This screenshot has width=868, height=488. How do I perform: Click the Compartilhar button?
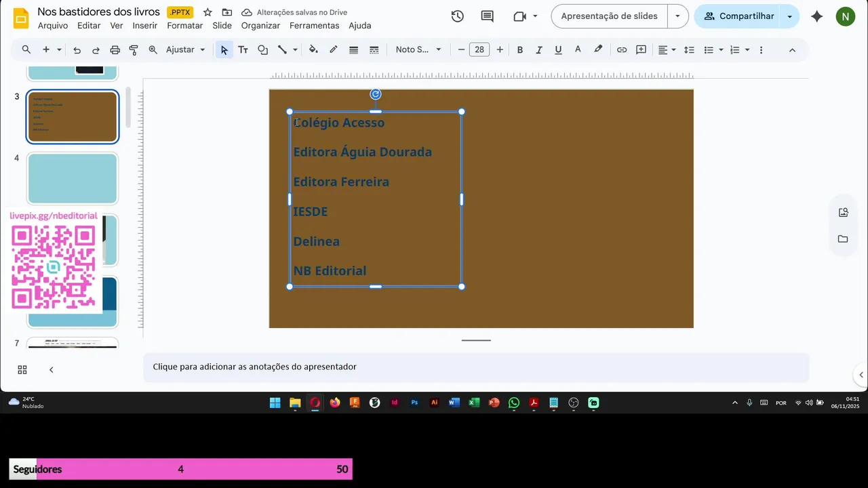pyautogui.click(x=738, y=16)
